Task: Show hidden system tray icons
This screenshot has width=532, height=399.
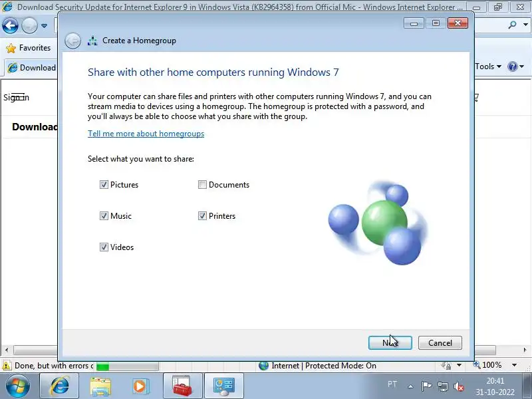Action: 410,386
